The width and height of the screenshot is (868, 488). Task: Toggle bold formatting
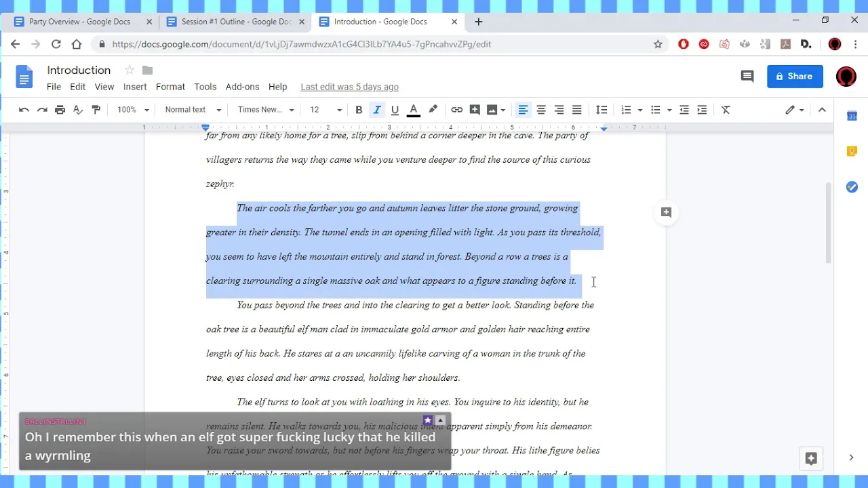(x=359, y=110)
